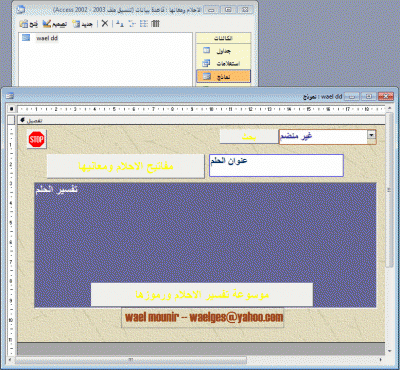400x370 pixels.
Task: Click the Open (فتح) toolbar button
Action: [29, 24]
